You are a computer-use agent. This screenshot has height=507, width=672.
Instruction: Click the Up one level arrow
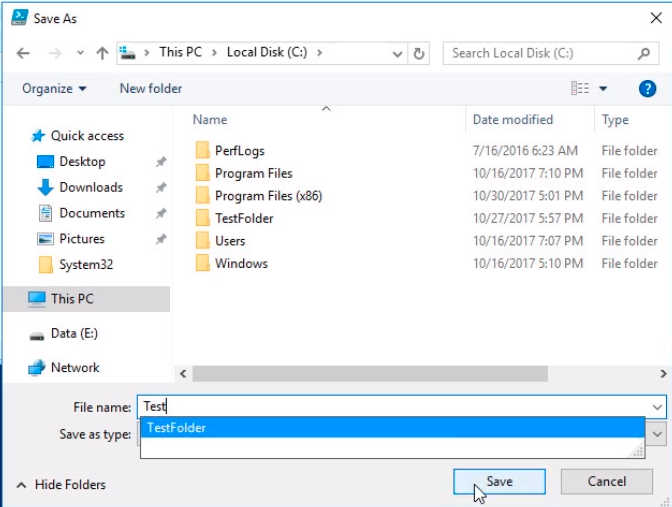coord(102,53)
